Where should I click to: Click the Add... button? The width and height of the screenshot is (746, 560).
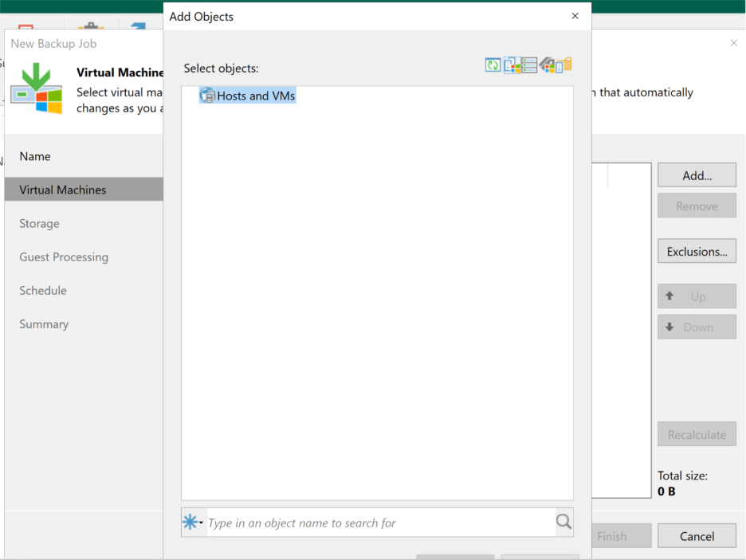click(x=697, y=176)
